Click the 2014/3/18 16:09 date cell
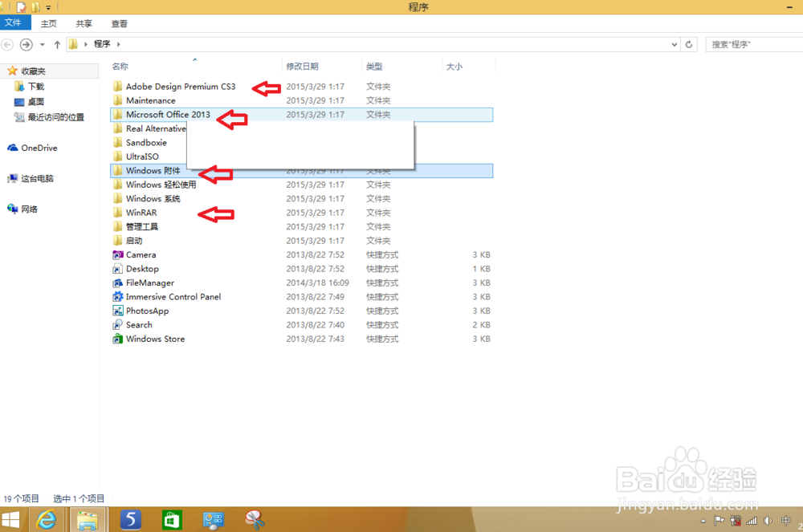 pyautogui.click(x=317, y=283)
